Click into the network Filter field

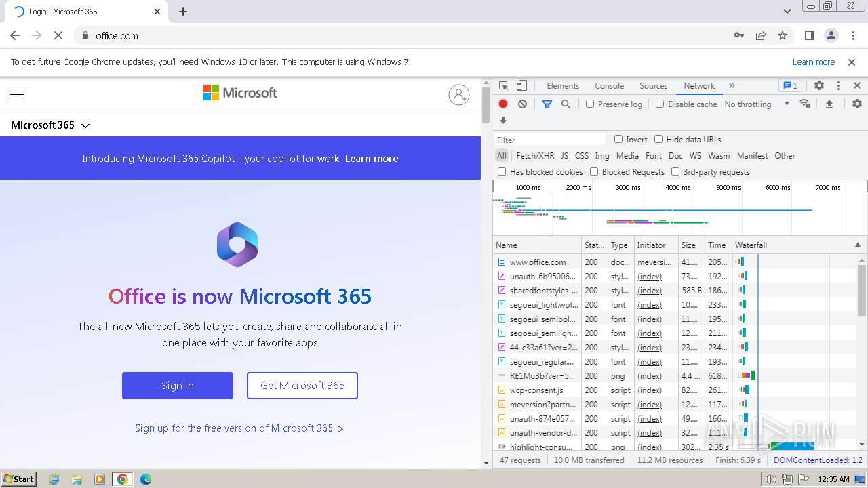(550, 140)
